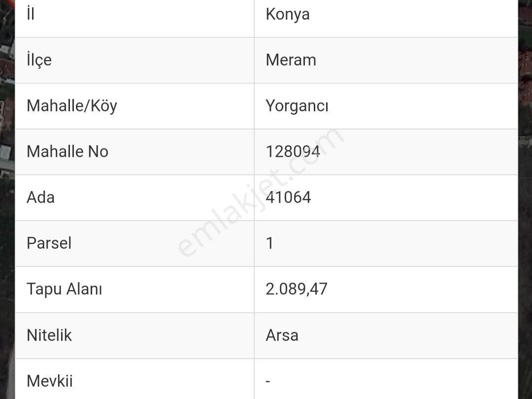Select the Yorgancı neighborhood value

pyautogui.click(x=297, y=106)
